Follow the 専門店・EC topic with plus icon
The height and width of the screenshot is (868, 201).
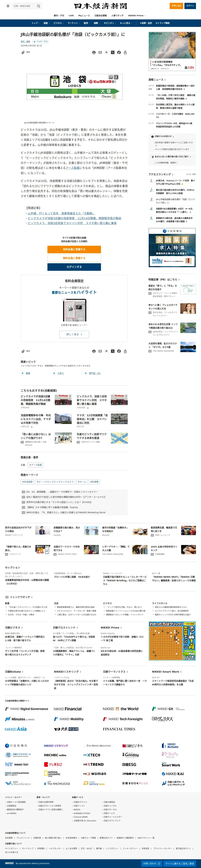(x=86, y=373)
